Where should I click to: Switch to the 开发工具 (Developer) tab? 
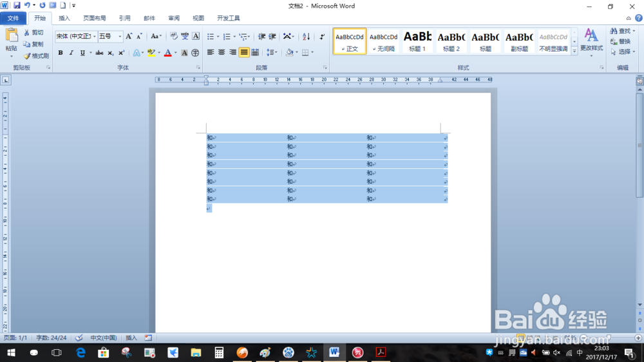click(x=229, y=18)
